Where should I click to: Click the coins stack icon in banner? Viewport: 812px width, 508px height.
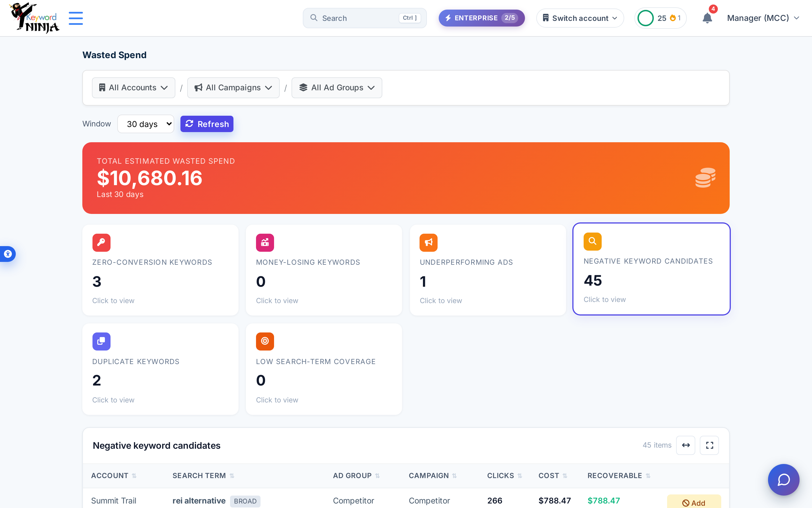point(705,178)
